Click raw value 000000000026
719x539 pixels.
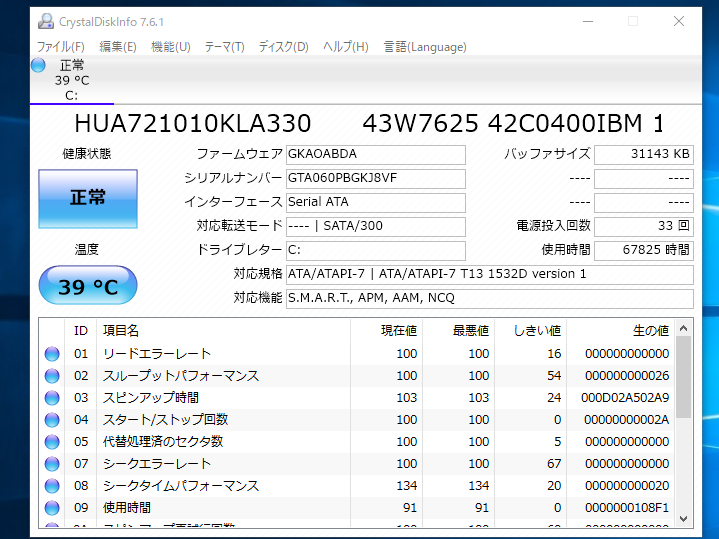[x=627, y=376]
